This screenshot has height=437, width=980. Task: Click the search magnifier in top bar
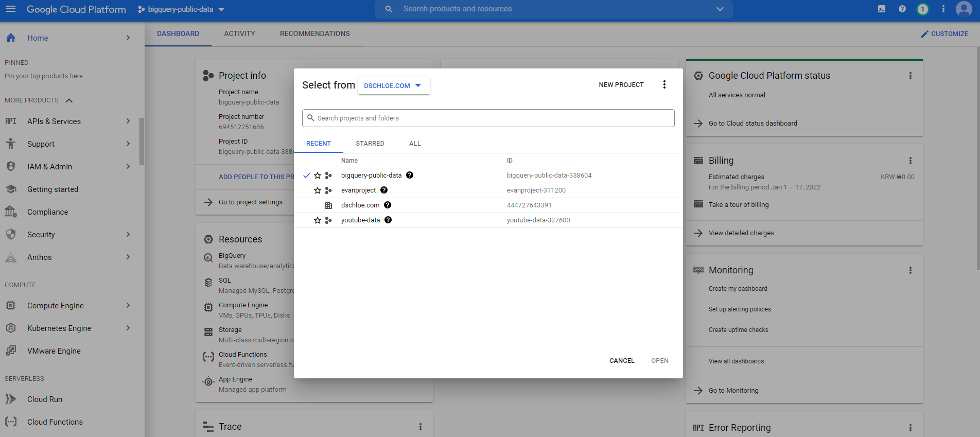tap(389, 9)
